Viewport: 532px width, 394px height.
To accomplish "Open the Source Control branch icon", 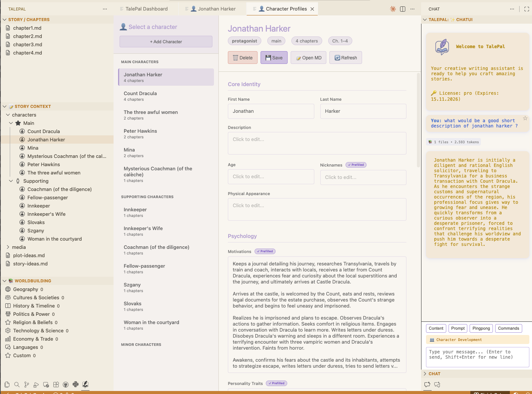I will point(26,384).
